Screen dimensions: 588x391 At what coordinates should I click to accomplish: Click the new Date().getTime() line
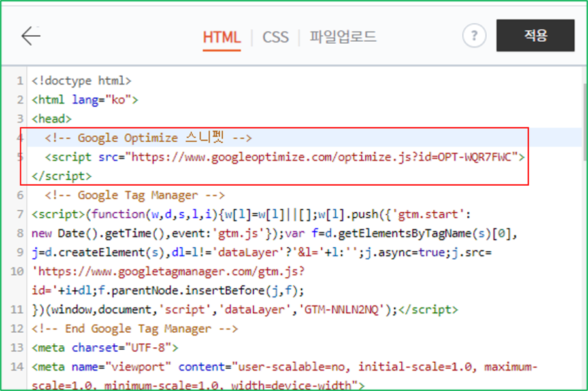pos(274,233)
